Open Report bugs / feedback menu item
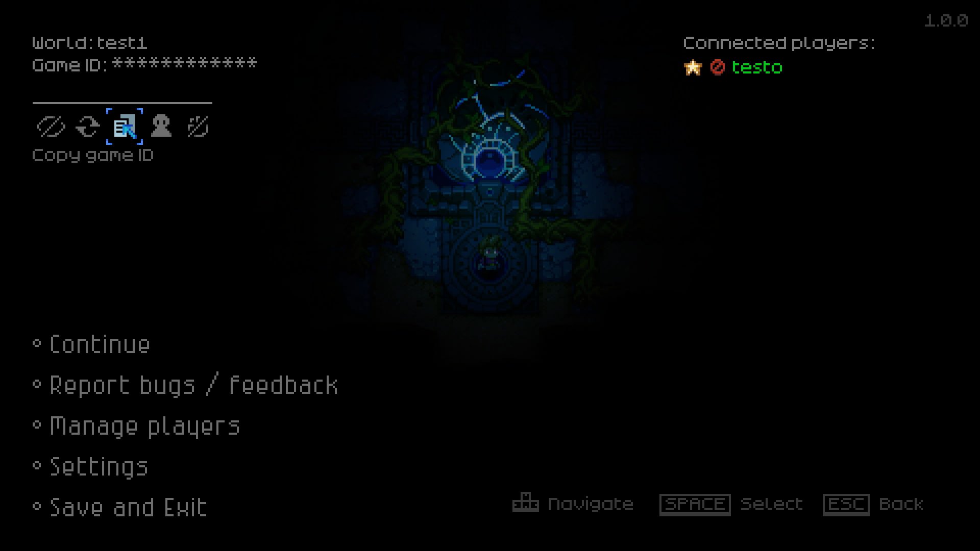 pyautogui.click(x=194, y=384)
